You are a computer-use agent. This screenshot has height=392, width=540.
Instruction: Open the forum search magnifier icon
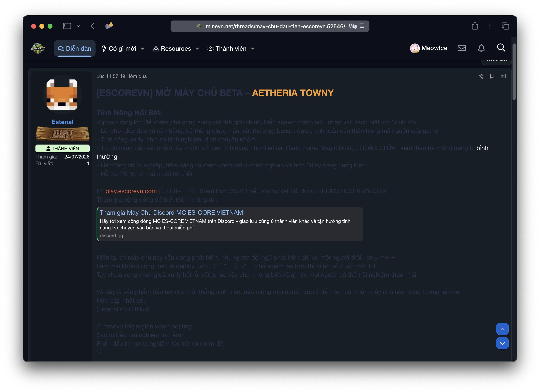[501, 48]
